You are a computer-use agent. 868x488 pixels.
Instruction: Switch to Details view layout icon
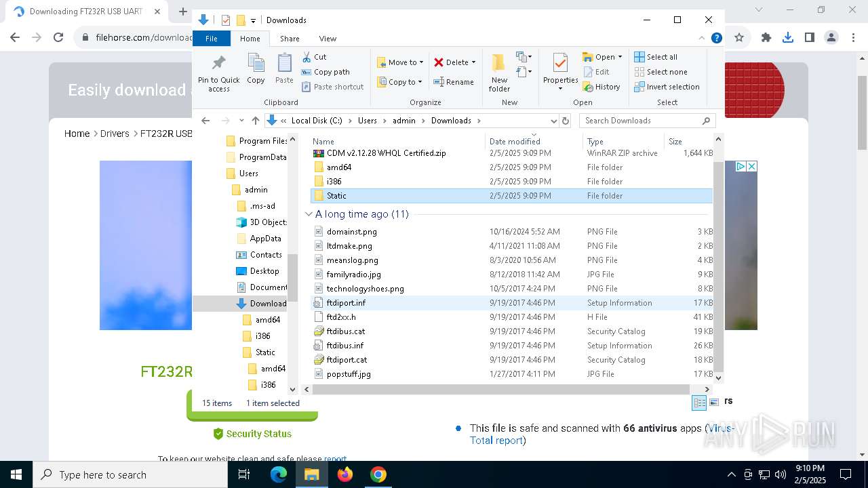[x=699, y=403]
